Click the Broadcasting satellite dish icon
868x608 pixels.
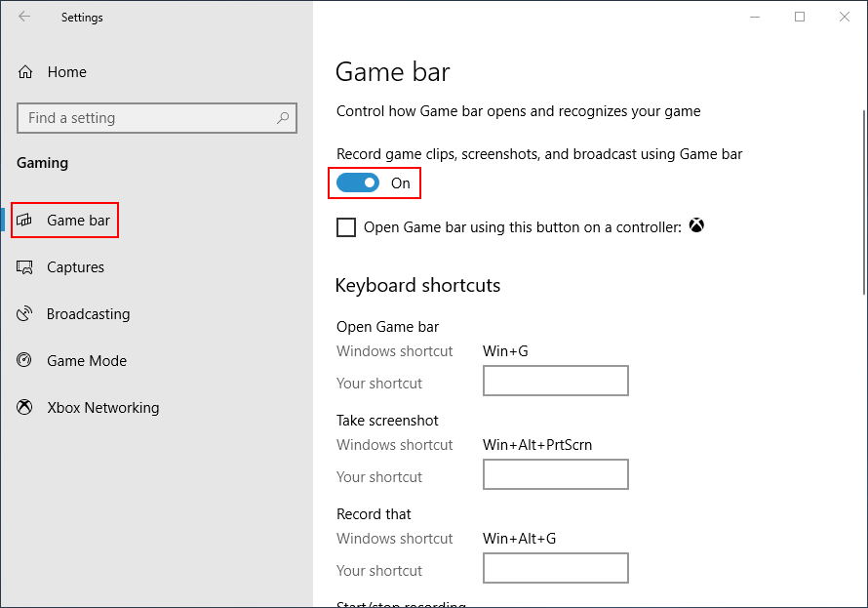[x=24, y=314]
